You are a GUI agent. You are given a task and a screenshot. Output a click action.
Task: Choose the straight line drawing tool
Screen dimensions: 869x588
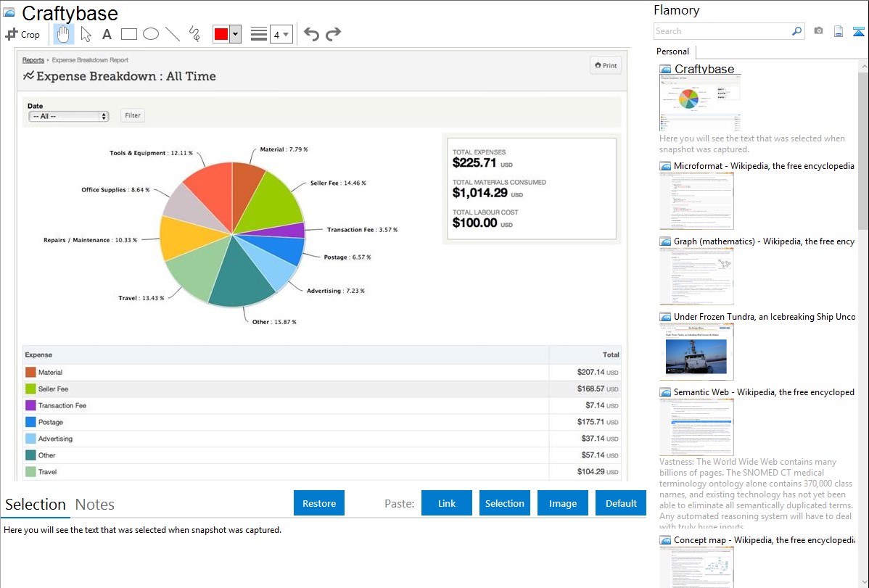tap(173, 34)
